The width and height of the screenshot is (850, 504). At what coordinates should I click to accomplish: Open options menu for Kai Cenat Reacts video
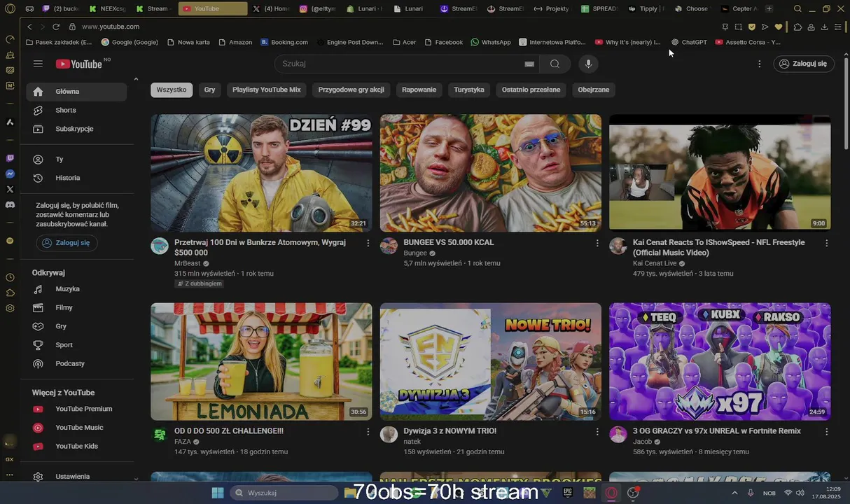(x=826, y=243)
